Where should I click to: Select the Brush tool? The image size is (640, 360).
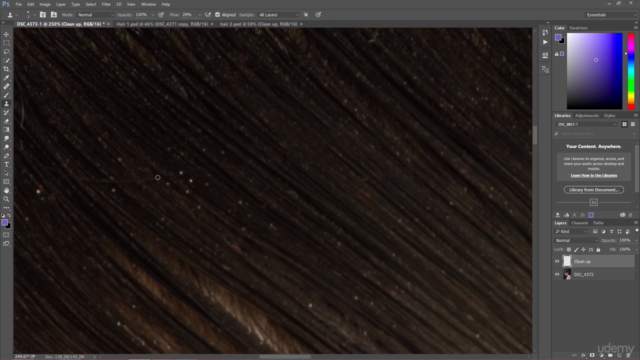point(6,95)
